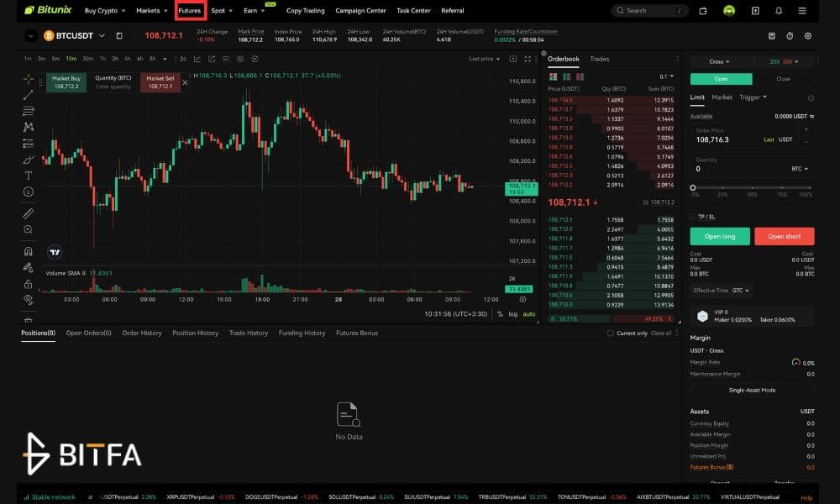Image resolution: width=840 pixels, height=504 pixels.
Task: Select the ruler measure tool
Action: pyautogui.click(x=29, y=213)
